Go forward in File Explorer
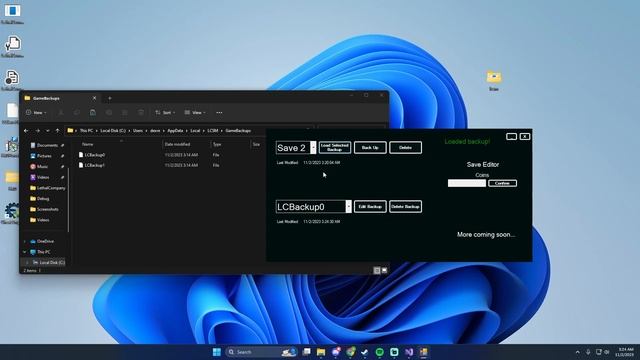Screen dimensions: 640x360 point(37,131)
